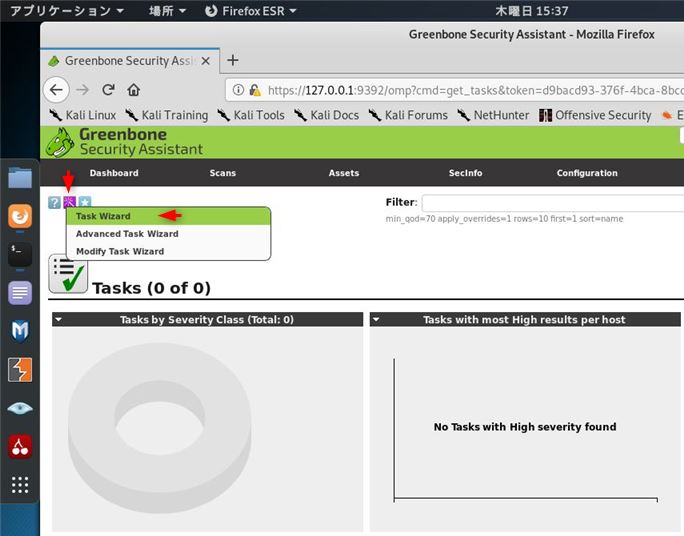Click the site information icon
684x536 pixels.
(x=238, y=90)
